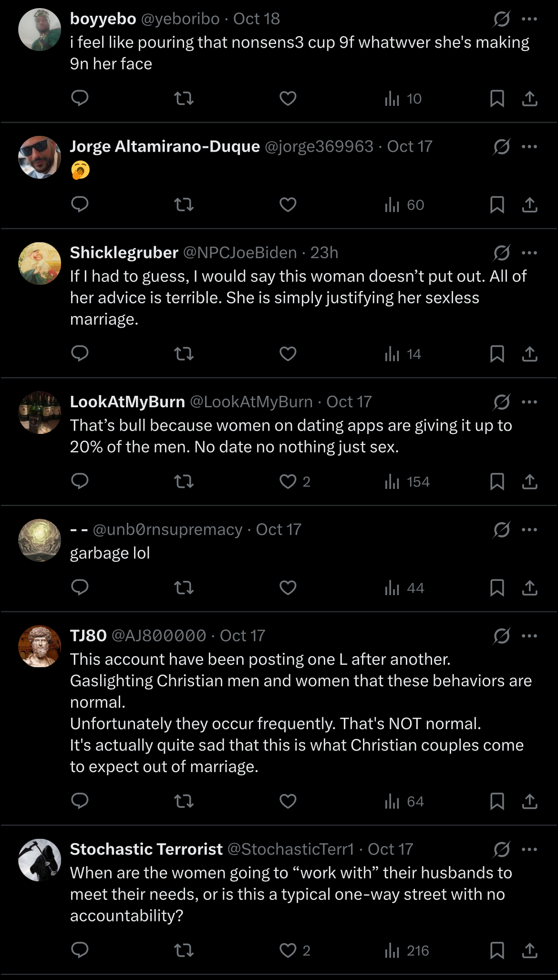Like Stochastic Terrorist's tweet
The height and width of the screenshot is (980, 558).
pos(288,950)
